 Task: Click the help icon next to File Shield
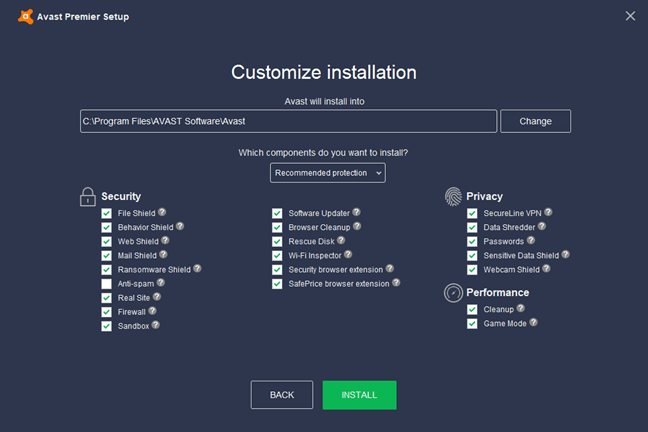[x=162, y=212]
